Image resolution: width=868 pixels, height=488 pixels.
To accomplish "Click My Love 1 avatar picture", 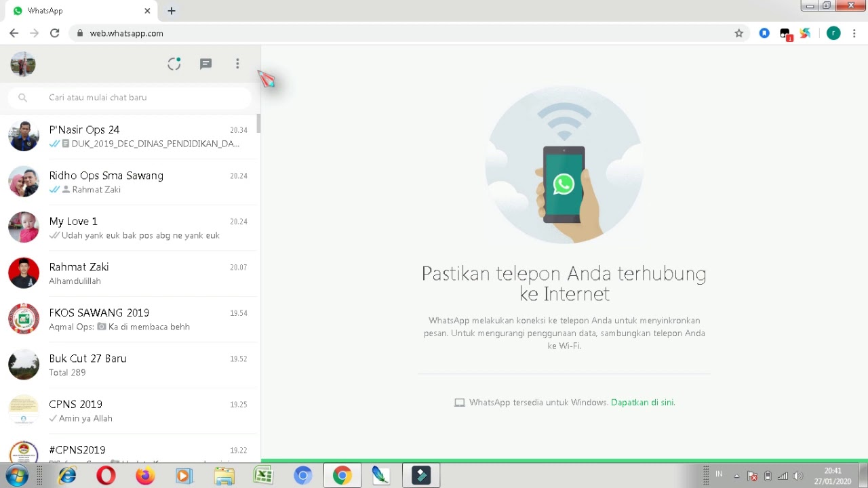I will (x=24, y=228).
